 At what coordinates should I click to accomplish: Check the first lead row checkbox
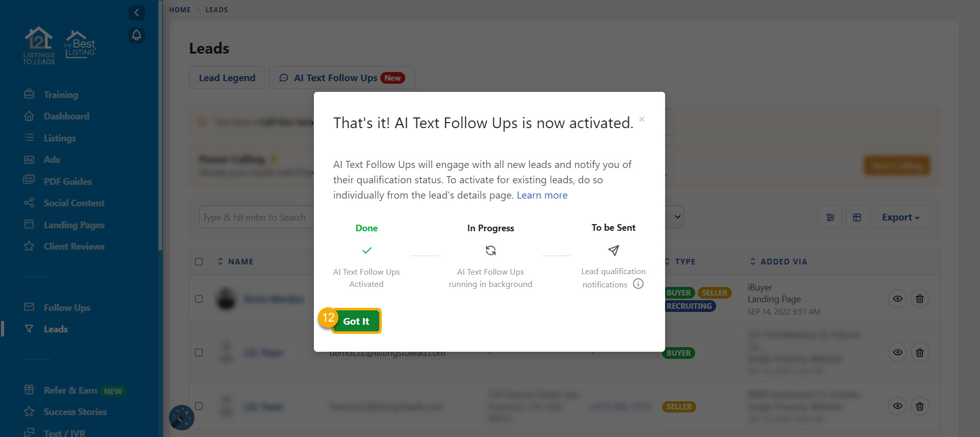199,299
